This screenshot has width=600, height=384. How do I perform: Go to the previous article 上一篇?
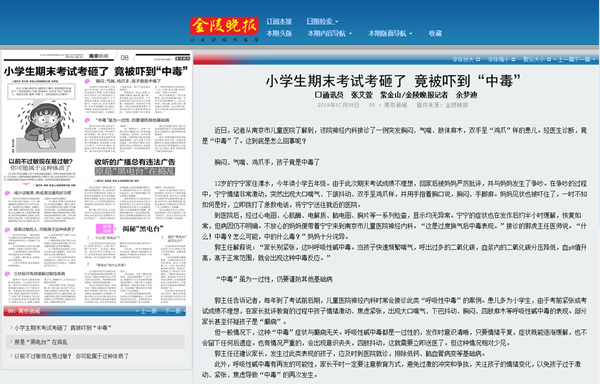[566, 59]
